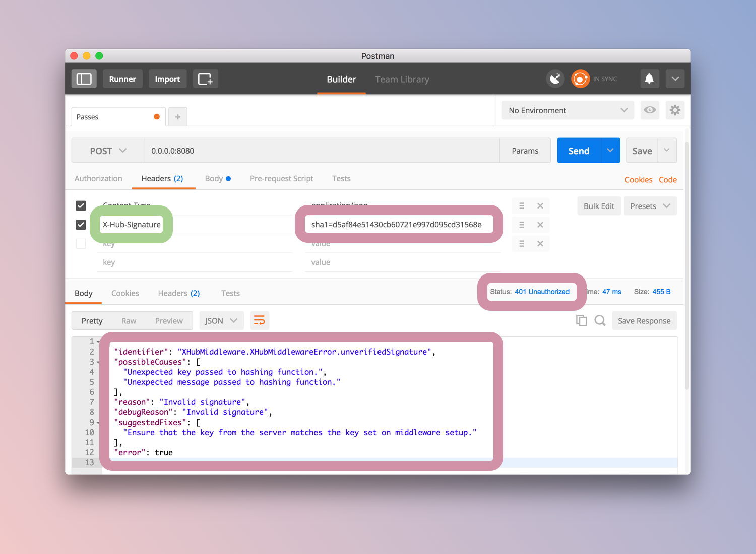
Task: Expand the Presets dropdown
Action: 650,206
